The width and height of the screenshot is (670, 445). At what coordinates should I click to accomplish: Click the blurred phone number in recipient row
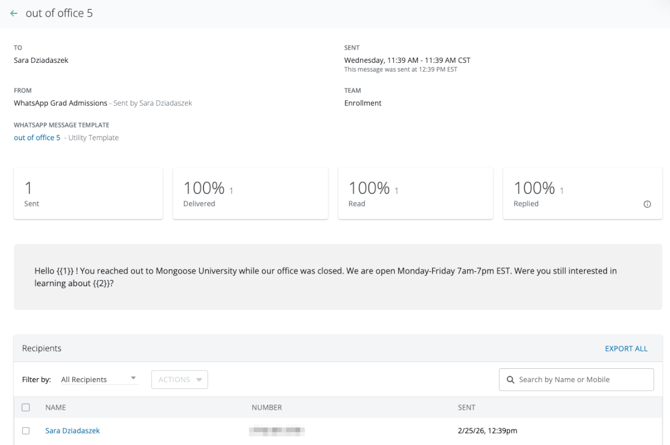[x=277, y=431]
